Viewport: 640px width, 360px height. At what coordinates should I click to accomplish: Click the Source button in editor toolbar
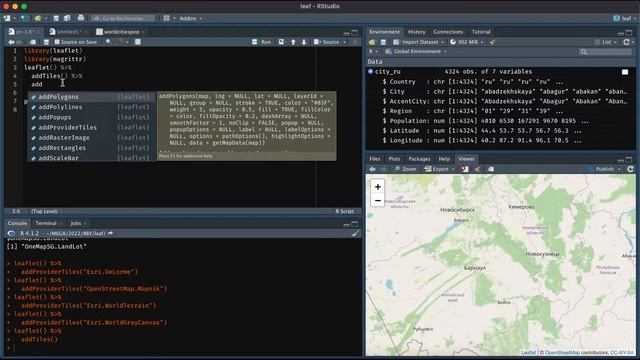pos(327,42)
